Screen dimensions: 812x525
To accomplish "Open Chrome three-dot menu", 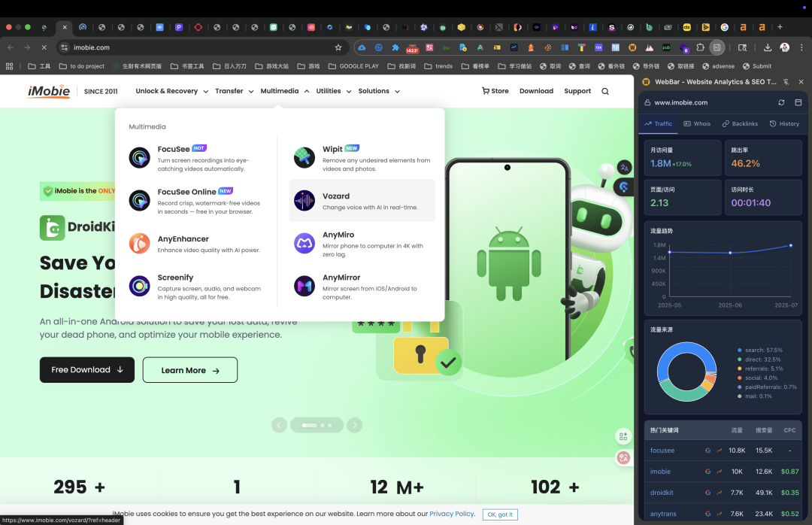I will (801, 47).
